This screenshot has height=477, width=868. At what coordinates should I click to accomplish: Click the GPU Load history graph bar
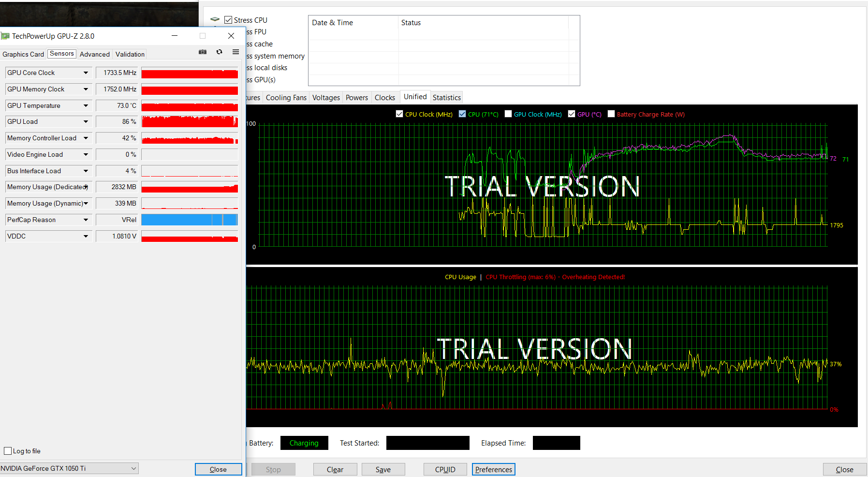click(190, 121)
